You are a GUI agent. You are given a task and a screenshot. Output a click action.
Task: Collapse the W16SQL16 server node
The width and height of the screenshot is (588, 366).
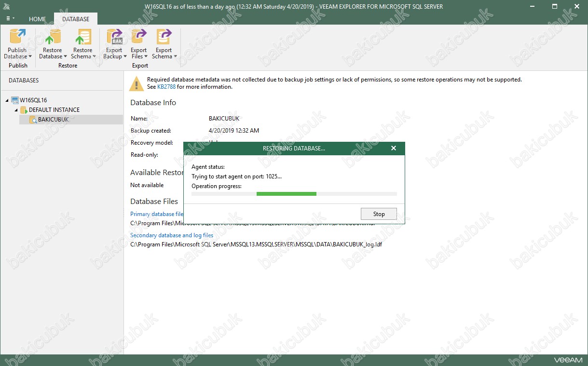[x=7, y=100]
